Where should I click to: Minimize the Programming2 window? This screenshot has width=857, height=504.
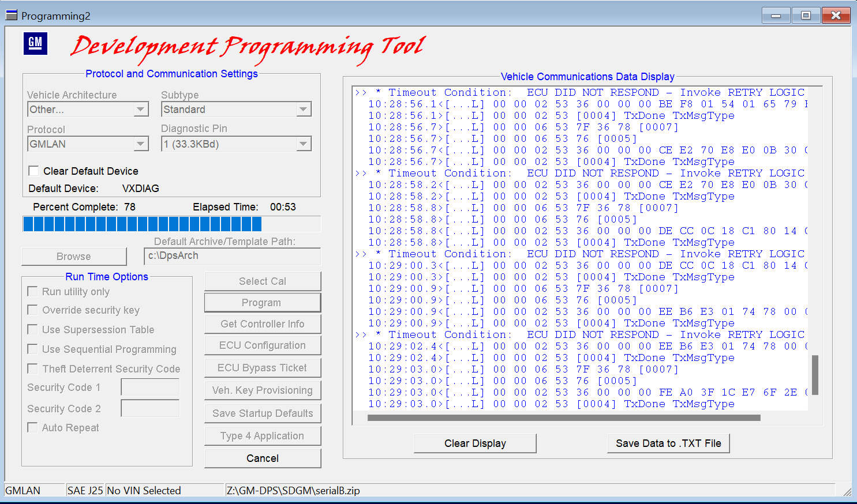coord(776,16)
